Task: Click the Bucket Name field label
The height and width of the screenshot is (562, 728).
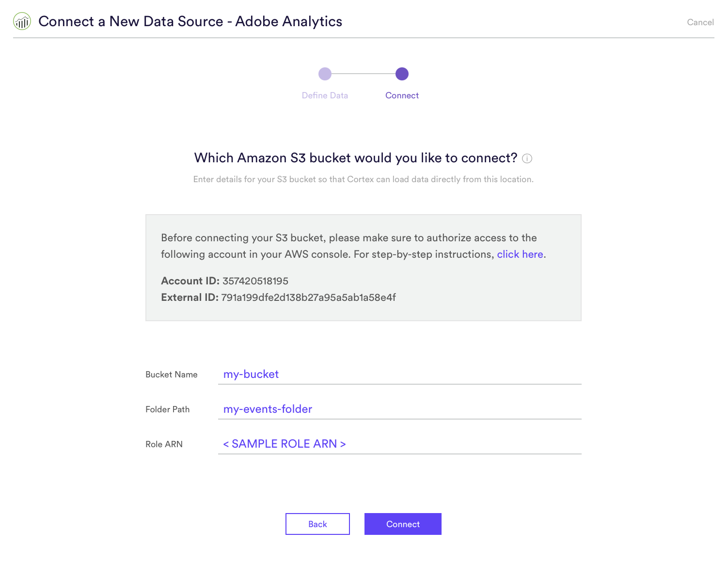Action: pos(172,375)
